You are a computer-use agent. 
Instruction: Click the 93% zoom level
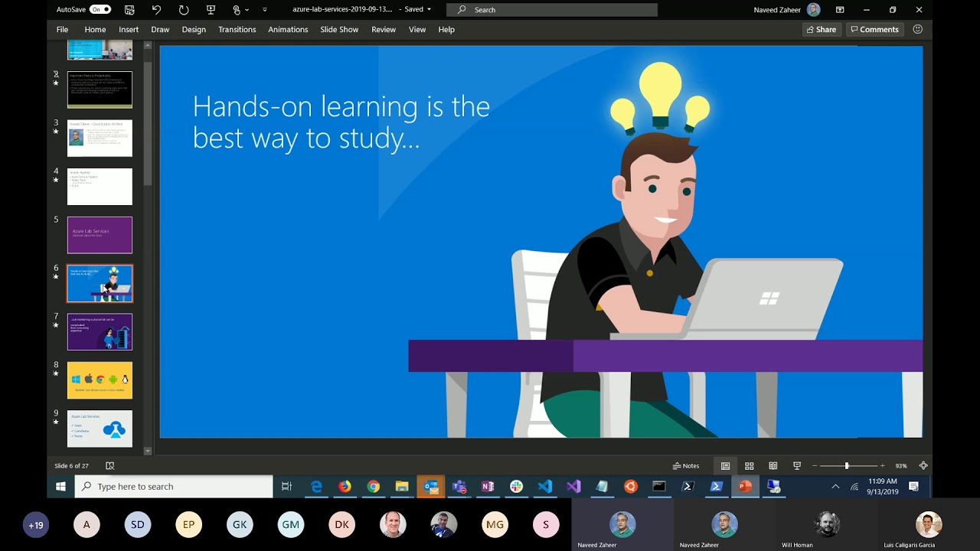click(x=901, y=465)
